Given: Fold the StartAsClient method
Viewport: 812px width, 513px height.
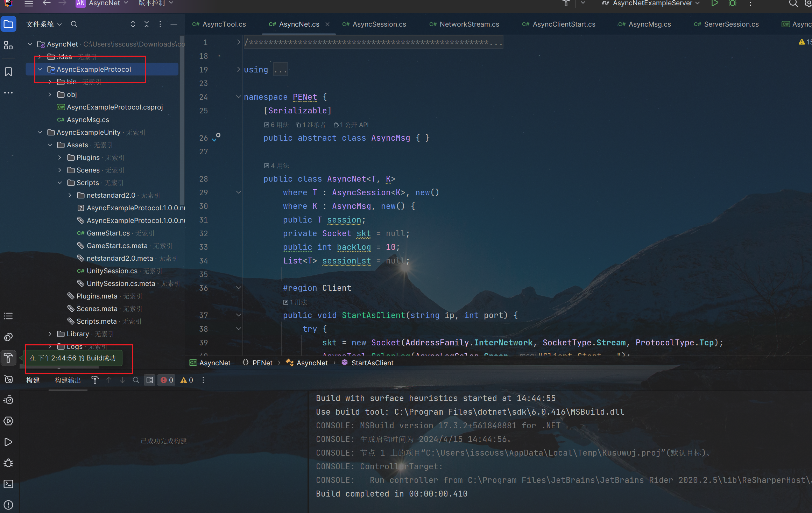Looking at the screenshot, I should tap(239, 315).
